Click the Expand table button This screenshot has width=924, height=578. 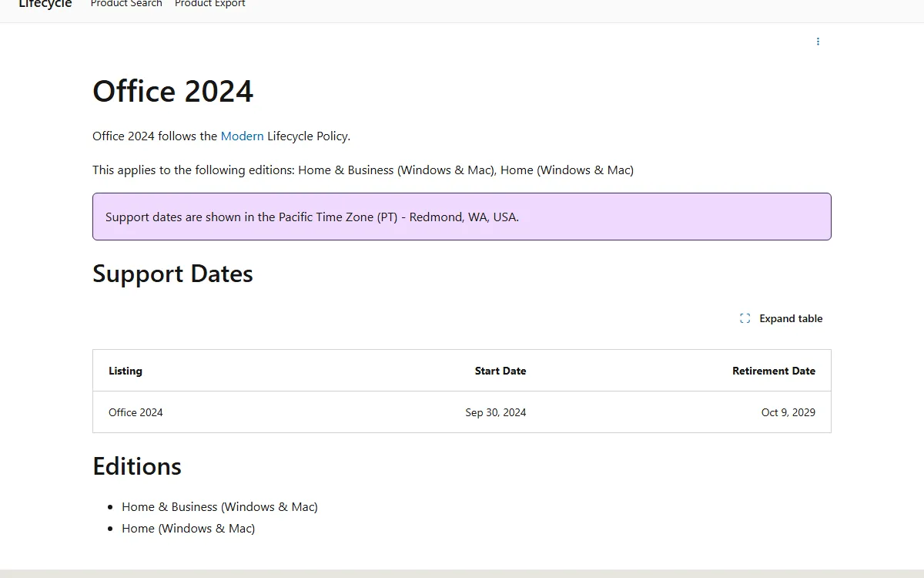[782, 318]
